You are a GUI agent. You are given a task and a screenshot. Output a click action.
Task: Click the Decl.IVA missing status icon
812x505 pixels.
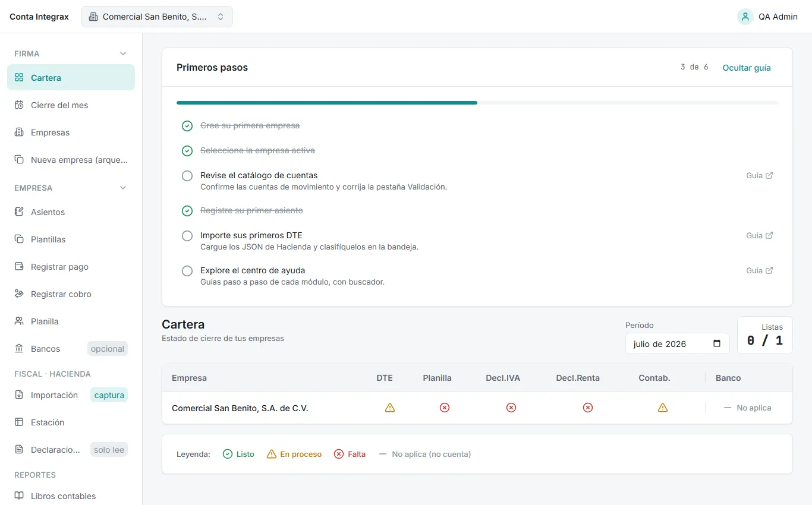click(x=511, y=408)
